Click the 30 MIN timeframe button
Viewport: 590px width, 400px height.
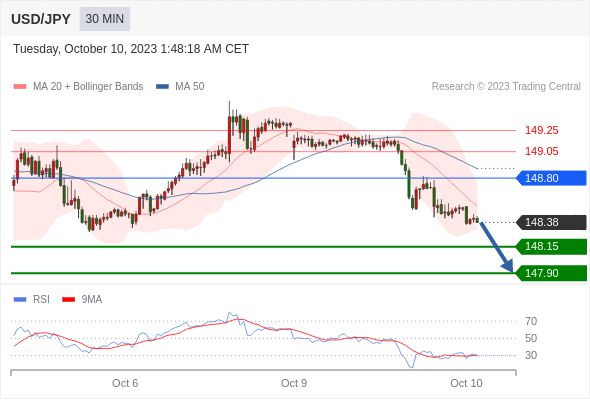pyautogui.click(x=105, y=19)
